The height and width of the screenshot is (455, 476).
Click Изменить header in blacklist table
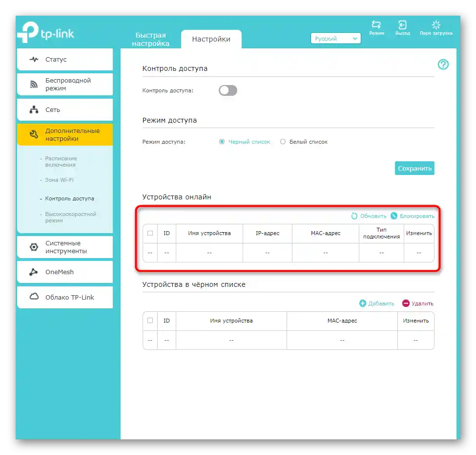pyautogui.click(x=415, y=321)
